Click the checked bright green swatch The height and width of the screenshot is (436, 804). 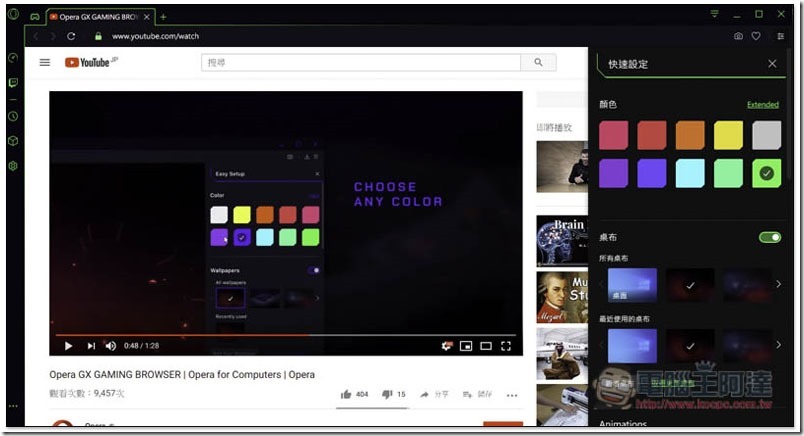[x=767, y=173]
